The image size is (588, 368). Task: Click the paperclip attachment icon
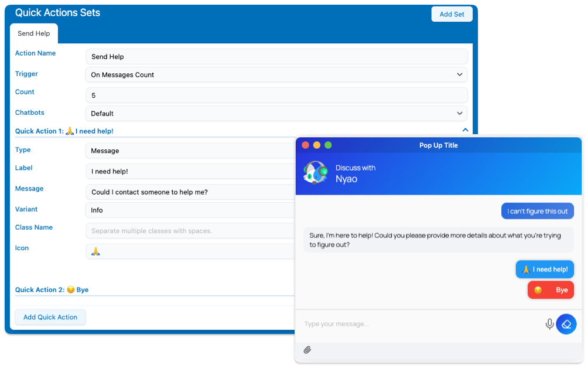pyautogui.click(x=307, y=350)
